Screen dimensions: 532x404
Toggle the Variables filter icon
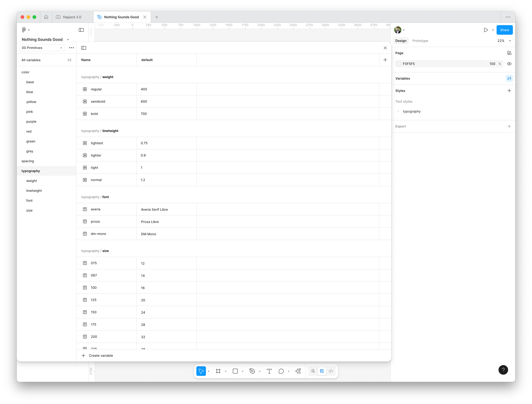tap(509, 78)
